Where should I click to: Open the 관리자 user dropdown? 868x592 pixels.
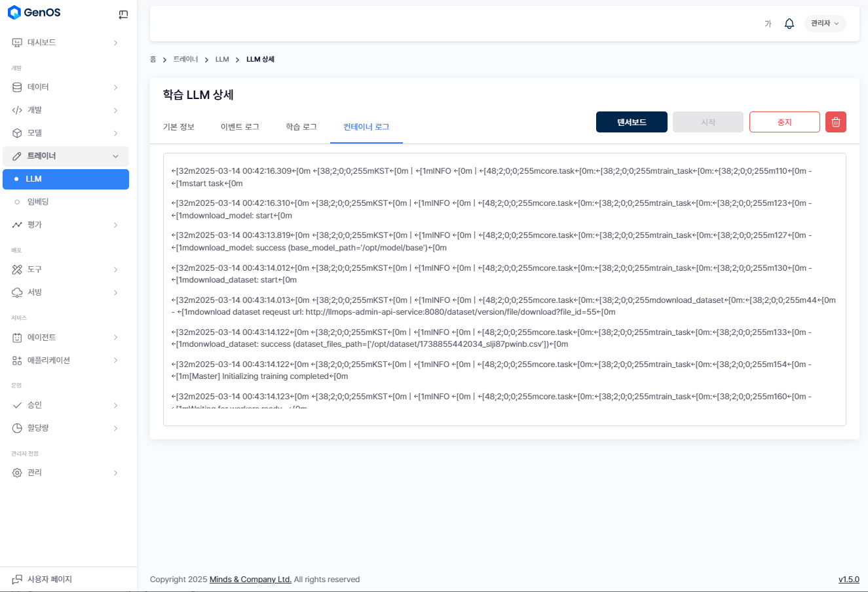tap(825, 24)
